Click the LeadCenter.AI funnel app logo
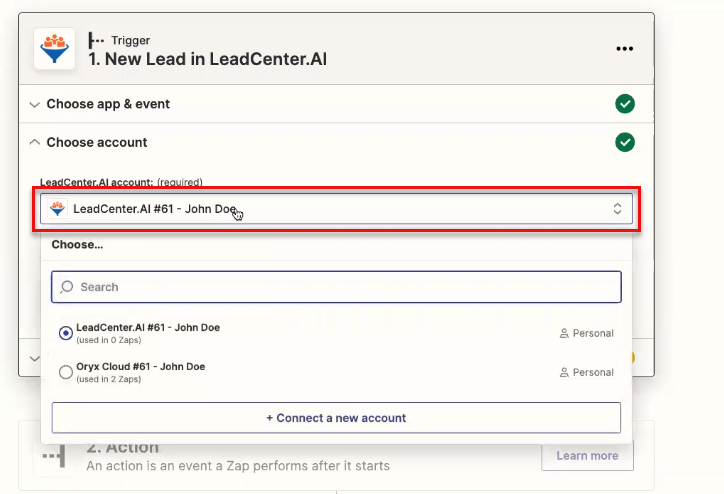The image size is (724, 494). pyautogui.click(x=54, y=48)
